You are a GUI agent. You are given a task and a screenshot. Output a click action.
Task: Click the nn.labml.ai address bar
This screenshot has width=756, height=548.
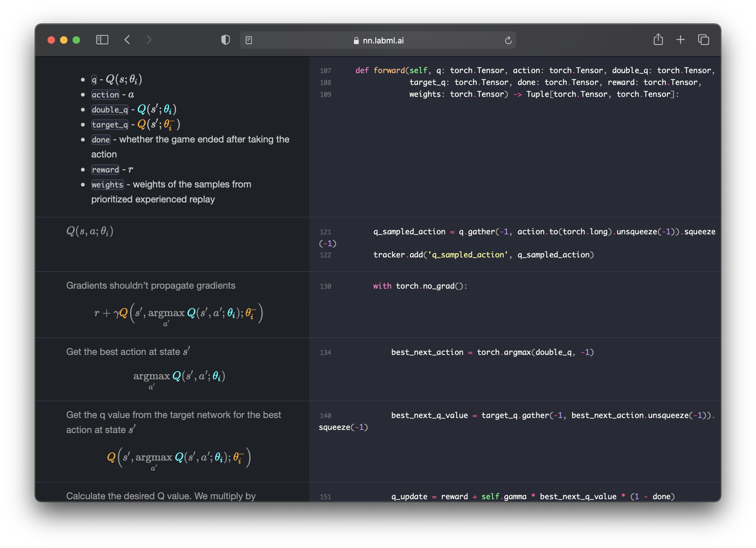(378, 40)
